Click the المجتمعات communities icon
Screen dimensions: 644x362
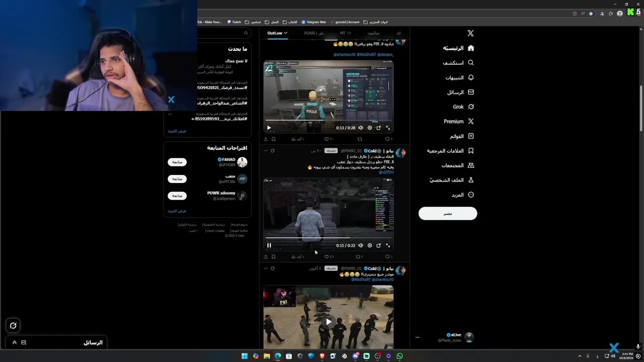(471, 165)
